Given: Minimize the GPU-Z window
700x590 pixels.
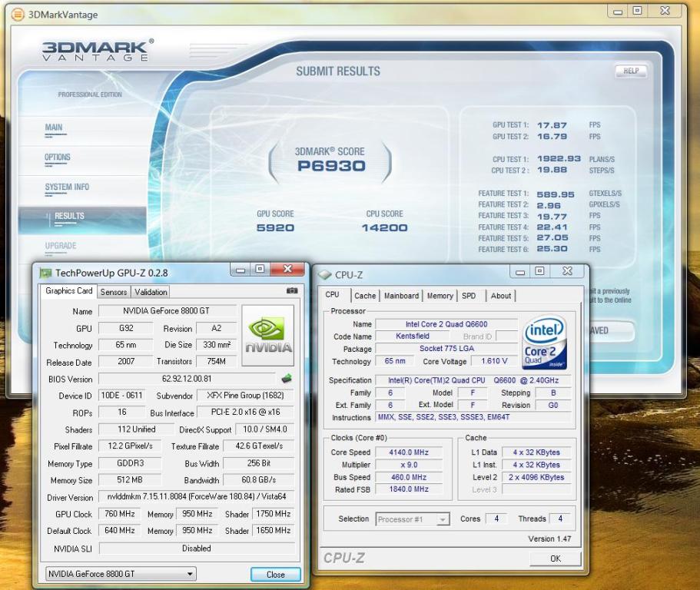Looking at the screenshot, I should point(241,270).
